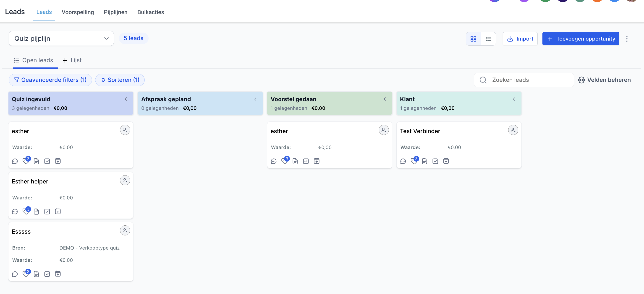
Task: Go to the Pijplijnen tab
Action: click(115, 12)
